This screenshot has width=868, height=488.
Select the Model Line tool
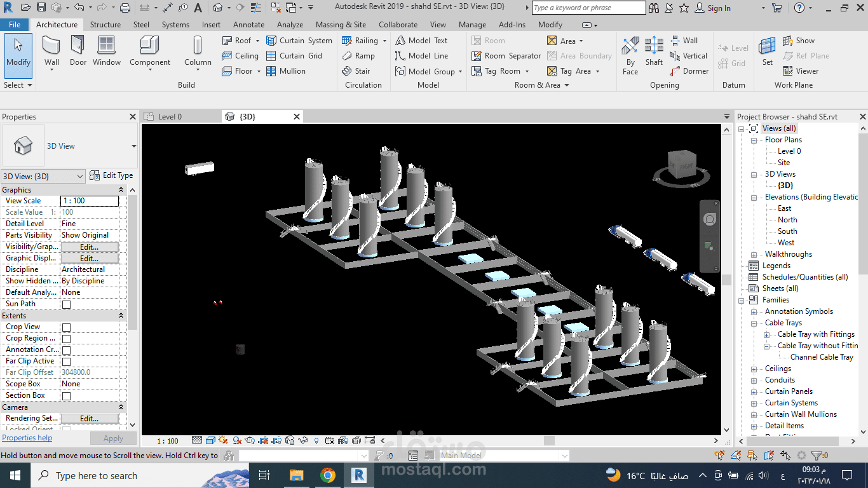pyautogui.click(x=421, y=56)
